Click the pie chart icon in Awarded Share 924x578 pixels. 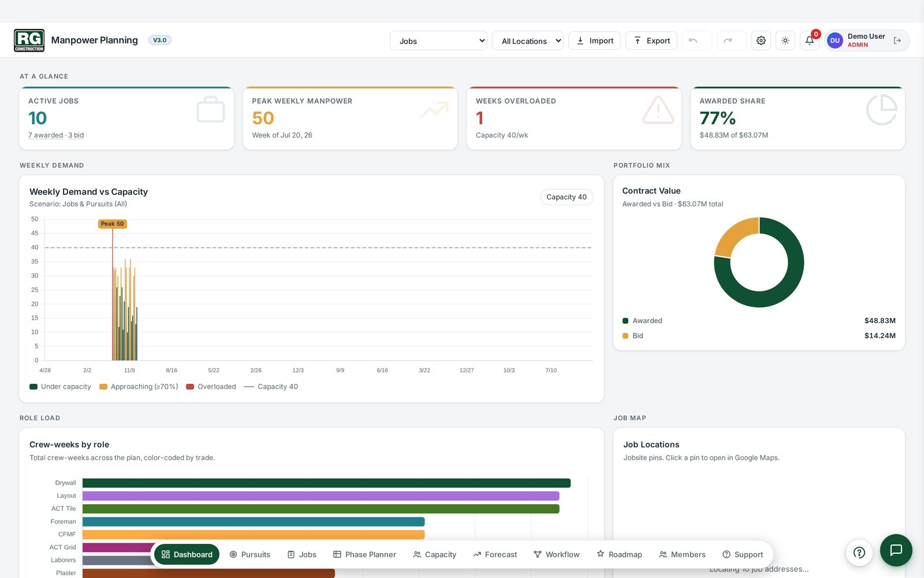[x=882, y=110]
